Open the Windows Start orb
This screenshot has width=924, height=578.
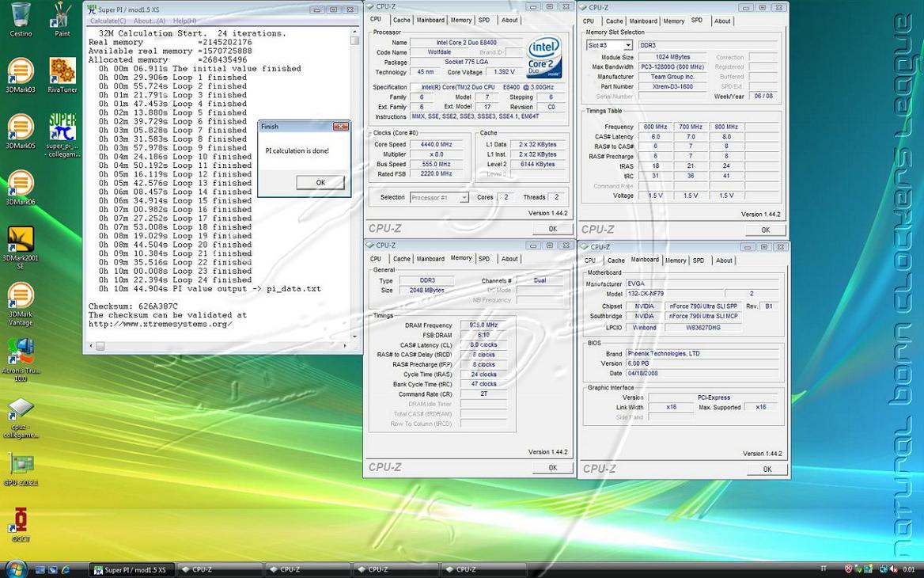click(15, 569)
